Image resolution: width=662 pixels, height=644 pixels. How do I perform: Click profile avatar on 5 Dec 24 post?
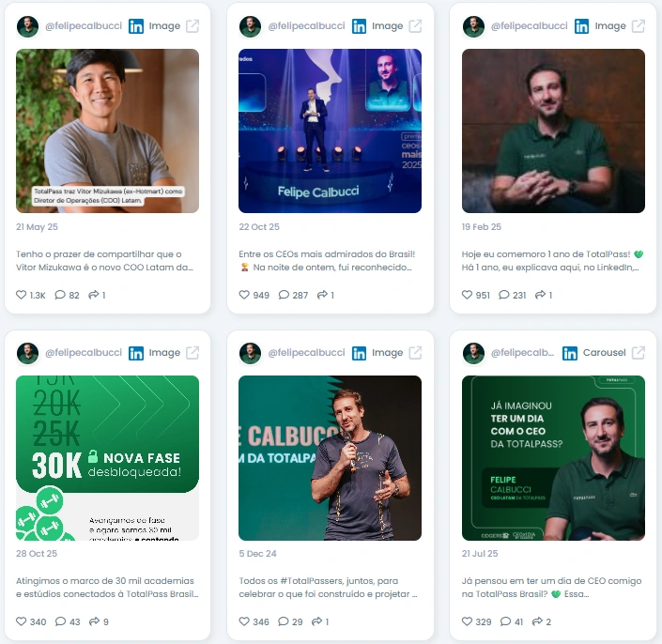[x=250, y=353]
